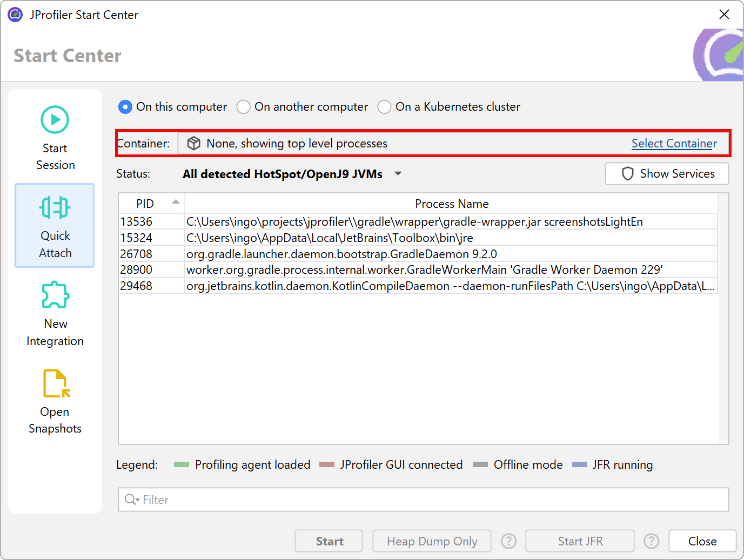Image resolution: width=744 pixels, height=560 pixels.
Task: Select the Quick Attach sidebar icon
Action: pyautogui.click(x=55, y=208)
